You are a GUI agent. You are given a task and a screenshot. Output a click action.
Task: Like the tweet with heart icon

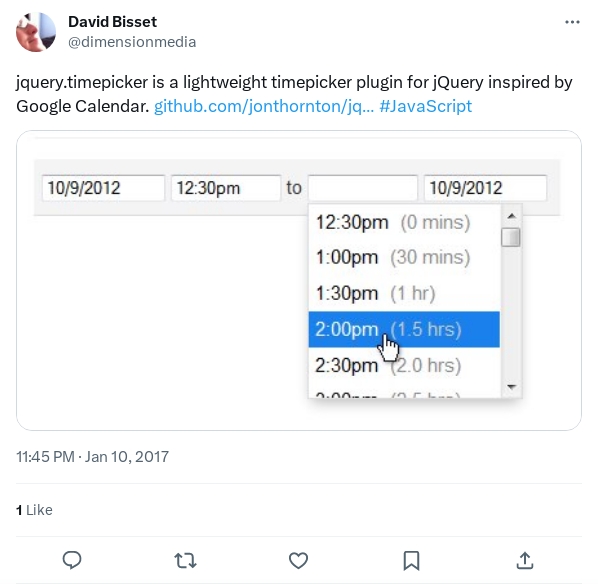(298, 560)
